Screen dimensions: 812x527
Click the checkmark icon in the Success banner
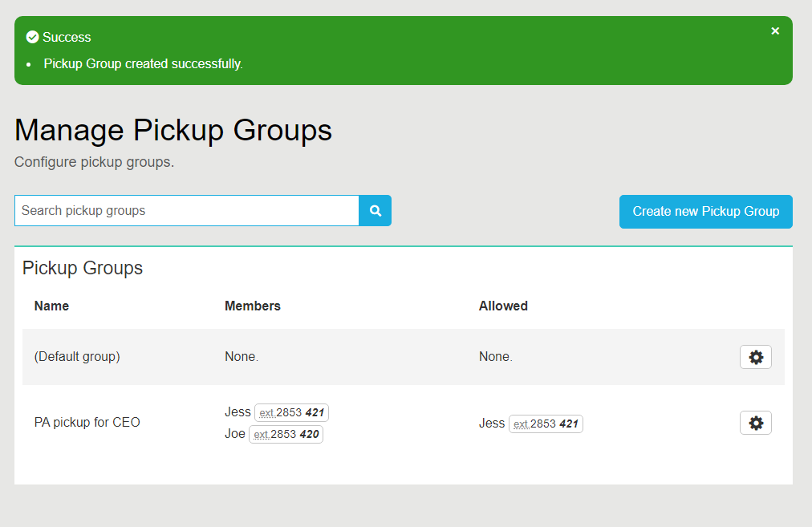coord(32,36)
